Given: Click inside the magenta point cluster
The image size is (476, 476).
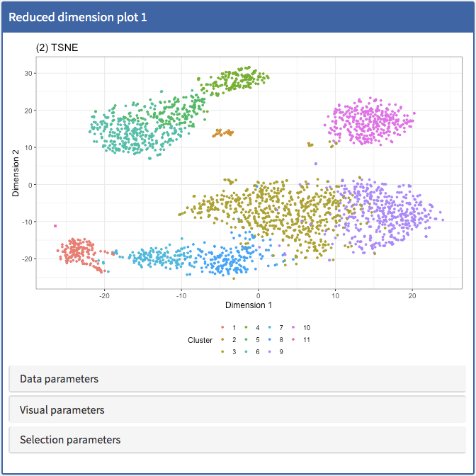Looking at the screenshot, I should (x=368, y=122).
